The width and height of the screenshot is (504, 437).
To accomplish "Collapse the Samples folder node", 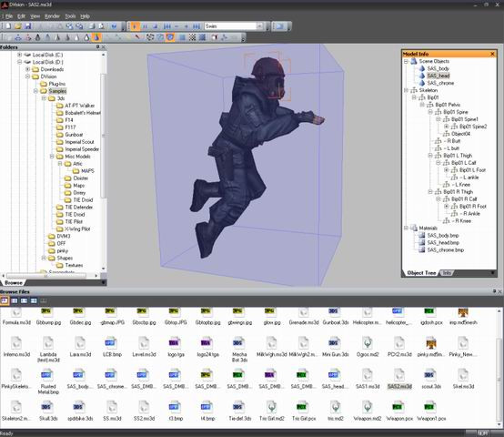I will [x=35, y=91].
